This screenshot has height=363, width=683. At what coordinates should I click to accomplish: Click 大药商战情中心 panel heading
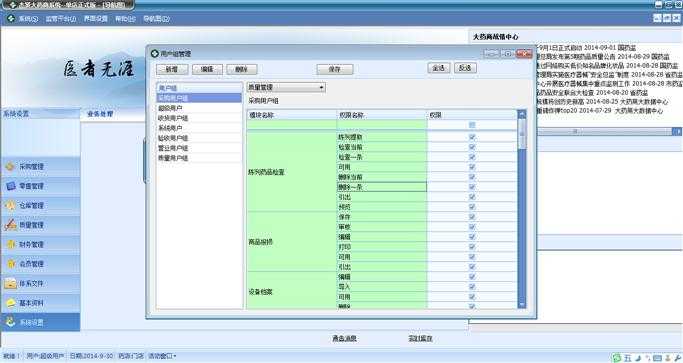(496, 37)
